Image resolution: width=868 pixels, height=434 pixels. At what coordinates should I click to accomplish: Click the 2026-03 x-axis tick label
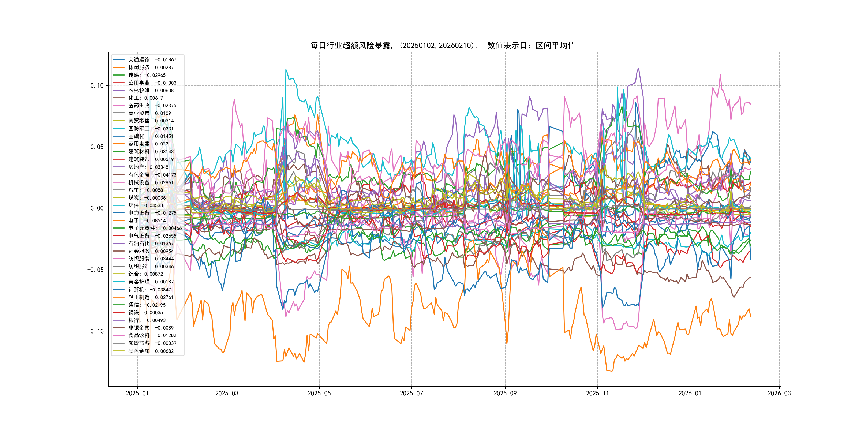coord(779,393)
